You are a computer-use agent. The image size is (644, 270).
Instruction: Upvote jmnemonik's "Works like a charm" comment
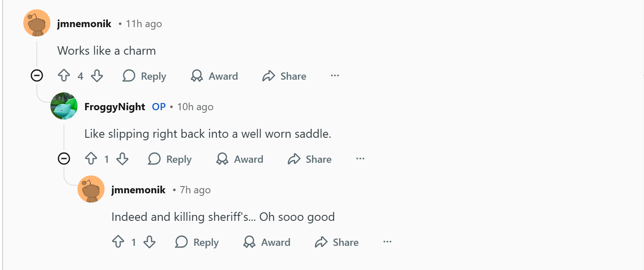pyautogui.click(x=64, y=76)
